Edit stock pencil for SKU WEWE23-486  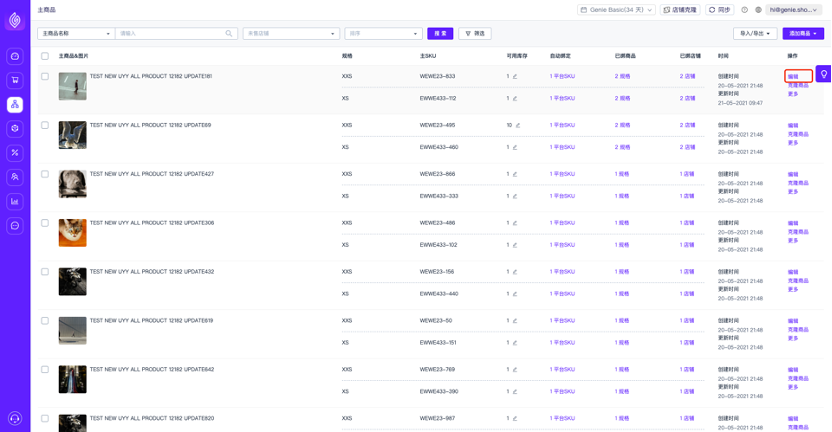point(515,223)
